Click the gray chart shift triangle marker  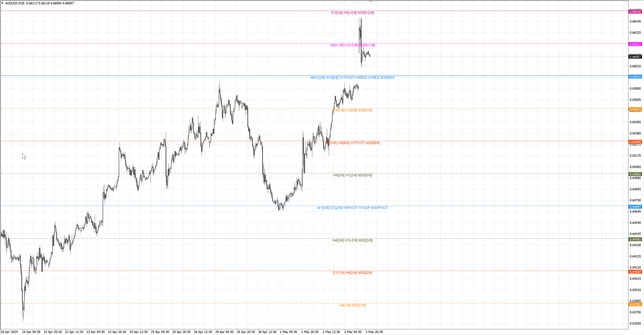tap(371, 2)
